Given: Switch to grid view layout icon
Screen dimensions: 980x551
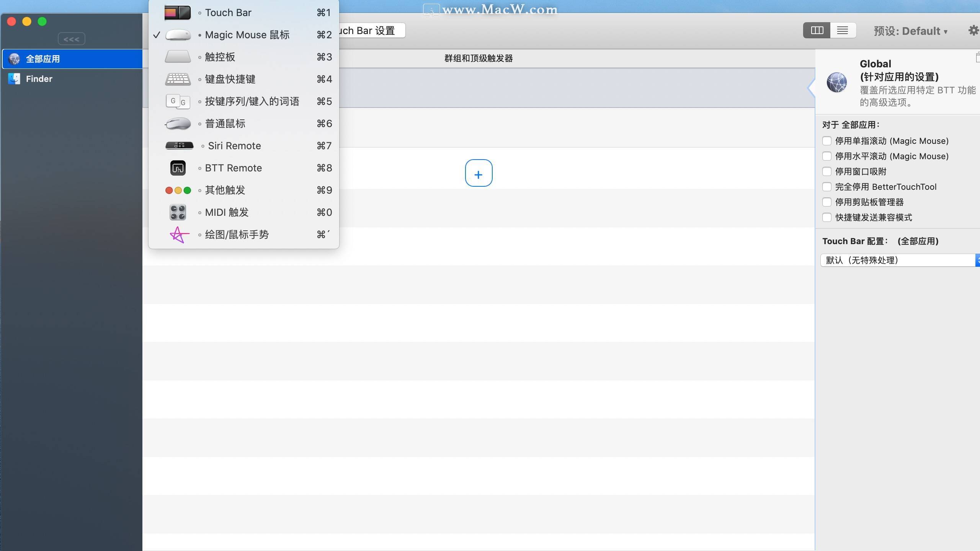Looking at the screenshot, I should [817, 30].
